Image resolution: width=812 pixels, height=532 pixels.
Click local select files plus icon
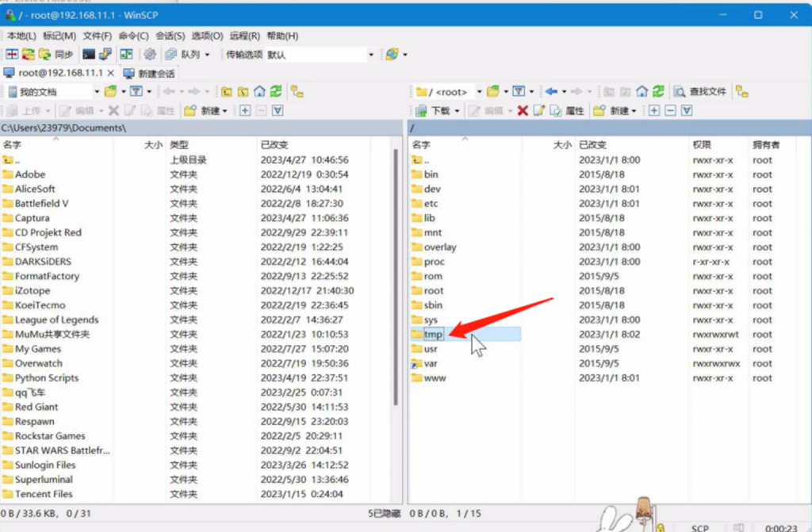tap(245, 110)
